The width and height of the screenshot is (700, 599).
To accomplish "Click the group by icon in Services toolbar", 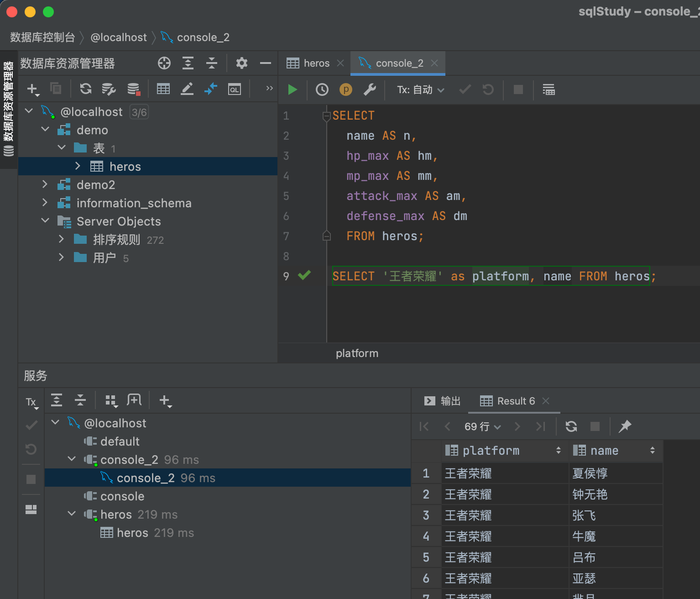I will [x=111, y=401].
